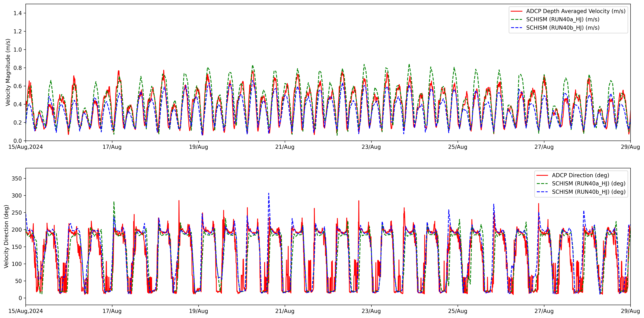Click 21/Aug tick label on top plot
This screenshot has width=644, height=318.
click(x=285, y=147)
